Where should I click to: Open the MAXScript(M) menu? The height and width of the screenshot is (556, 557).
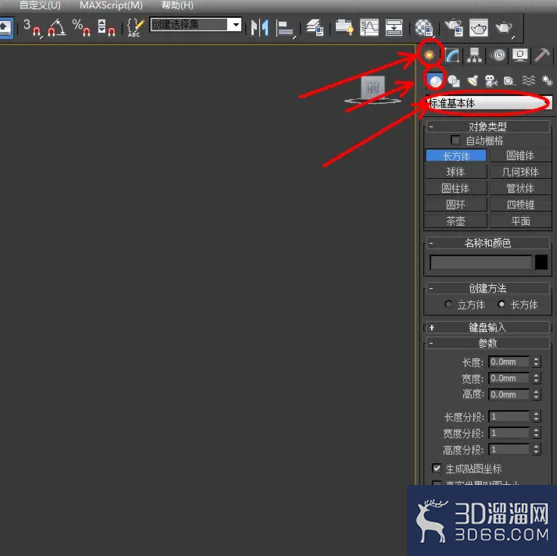coord(111,5)
